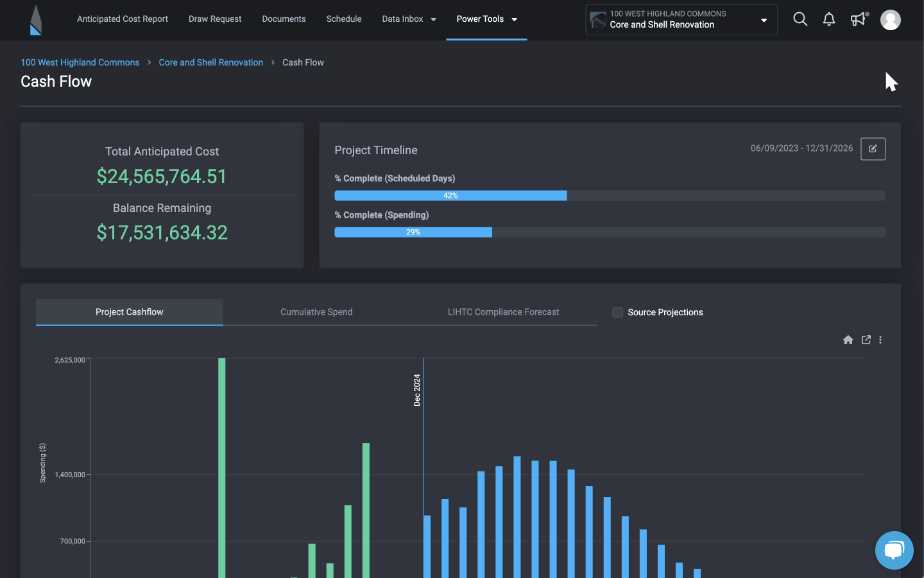Viewport: 924px width, 578px height.
Task: Click the Scheduled Days progress bar
Action: tap(610, 195)
